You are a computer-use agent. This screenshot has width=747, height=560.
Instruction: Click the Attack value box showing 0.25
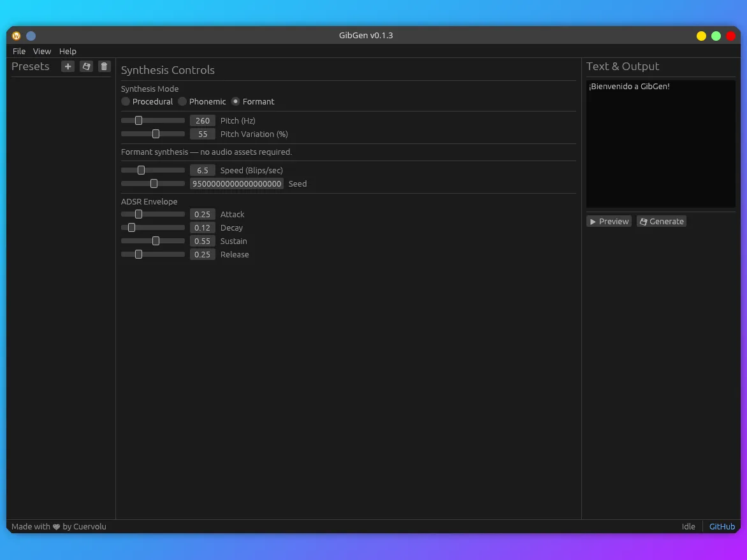pyautogui.click(x=202, y=214)
